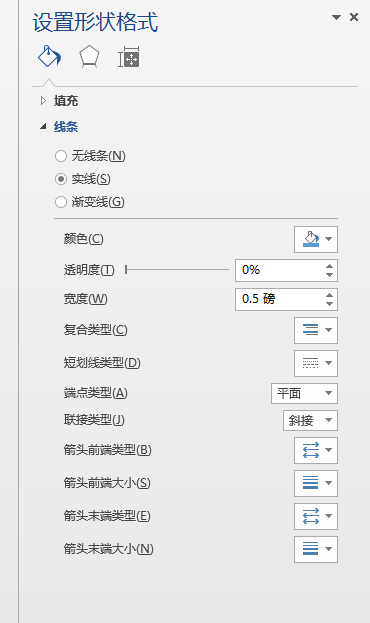Click the transparency slider track

tap(177, 270)
